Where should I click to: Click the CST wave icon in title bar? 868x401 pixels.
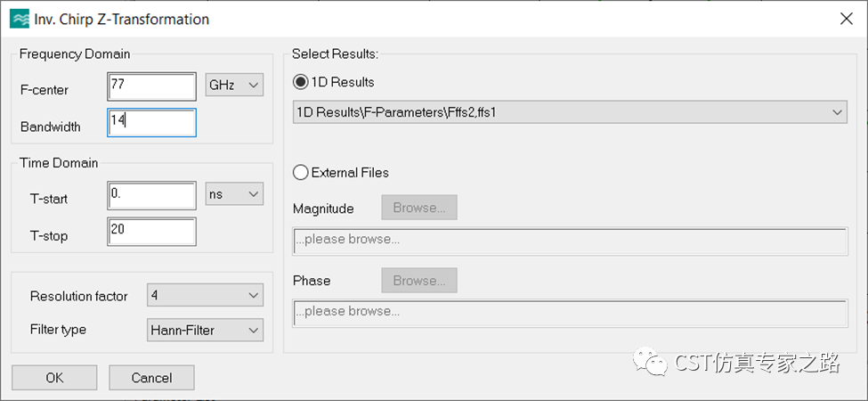(x=18, y=18)
